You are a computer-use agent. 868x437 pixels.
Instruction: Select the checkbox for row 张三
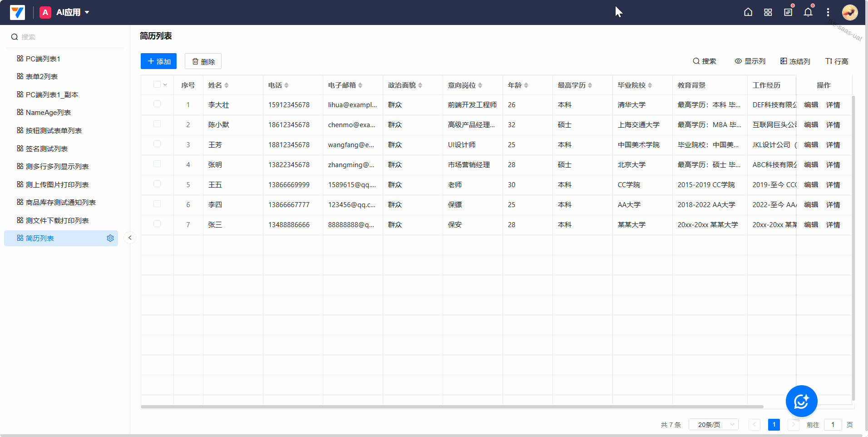coord(157,224)
